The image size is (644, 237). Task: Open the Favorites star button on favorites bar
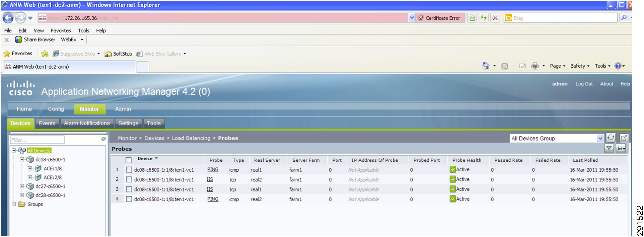coord(18,54)
